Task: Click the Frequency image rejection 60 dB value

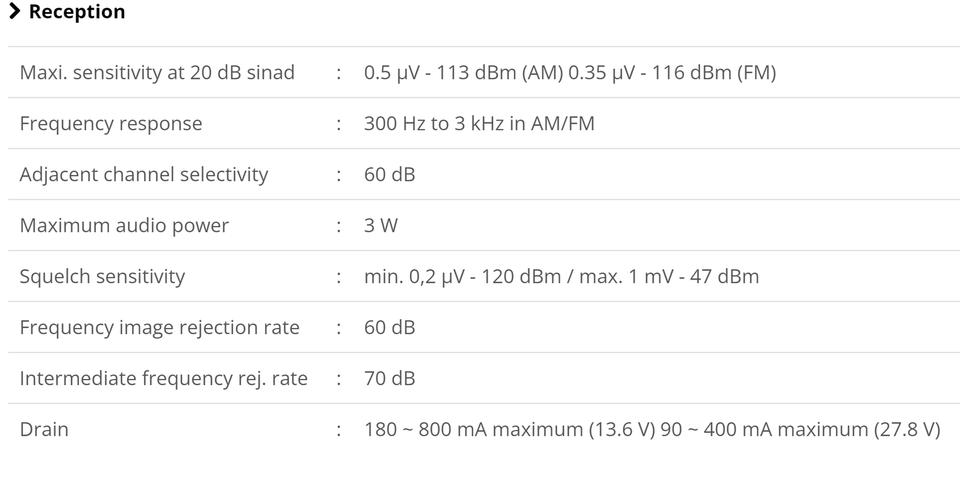Action: 390,328
